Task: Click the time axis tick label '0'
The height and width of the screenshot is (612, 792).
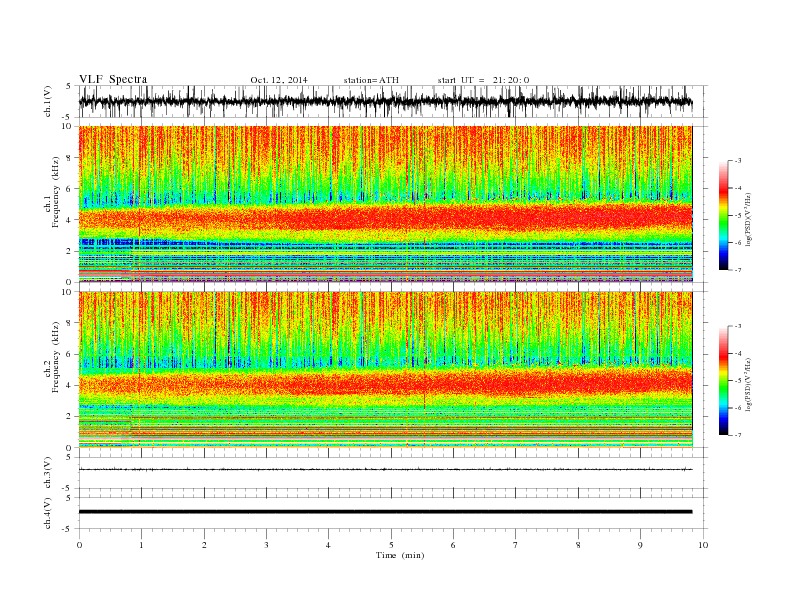Action: tap(79, 545)
